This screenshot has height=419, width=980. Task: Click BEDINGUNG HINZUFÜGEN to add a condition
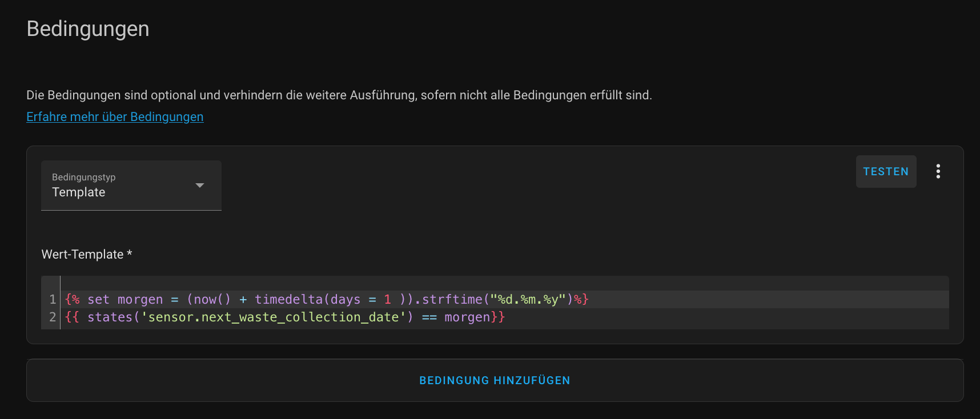(495, 380)
